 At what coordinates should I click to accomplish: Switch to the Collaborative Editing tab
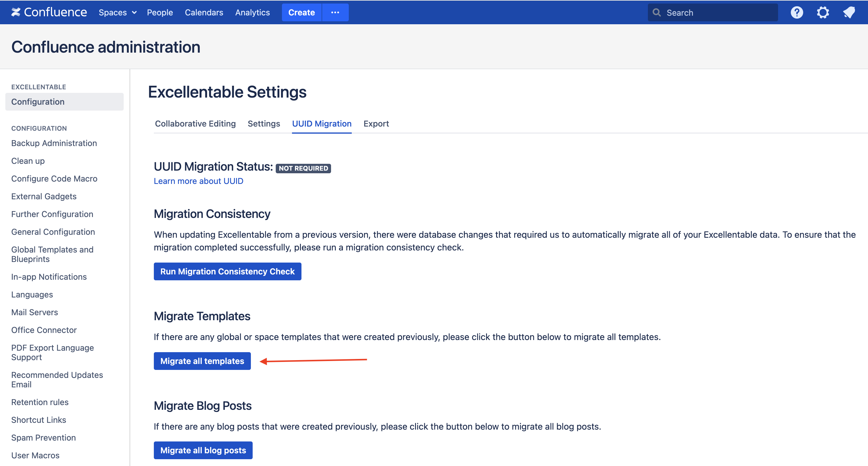pos(195,124)
